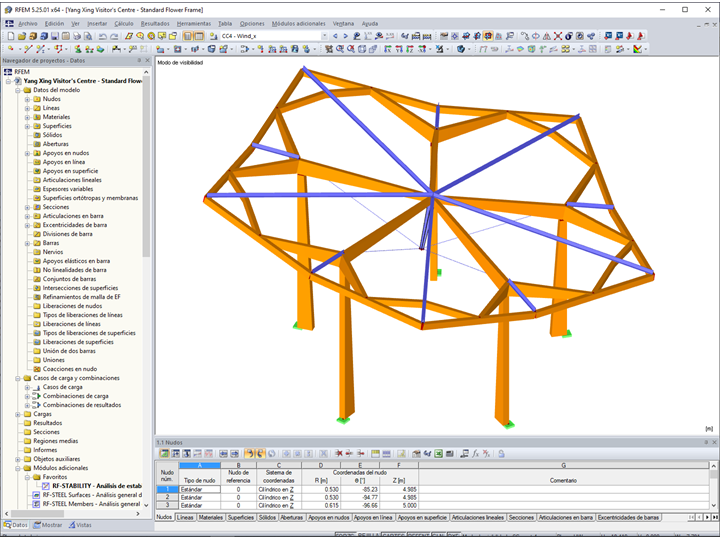720x540 pixels.
Task: Open the load case dropdown CC4 - Wind_x
Action: (324, 36)
